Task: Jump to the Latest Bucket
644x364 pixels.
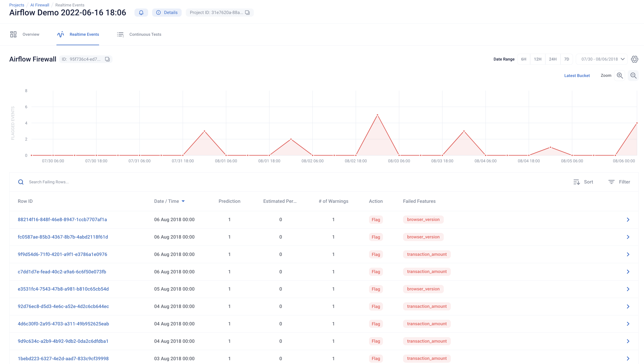Action: (x=577, y=75)
